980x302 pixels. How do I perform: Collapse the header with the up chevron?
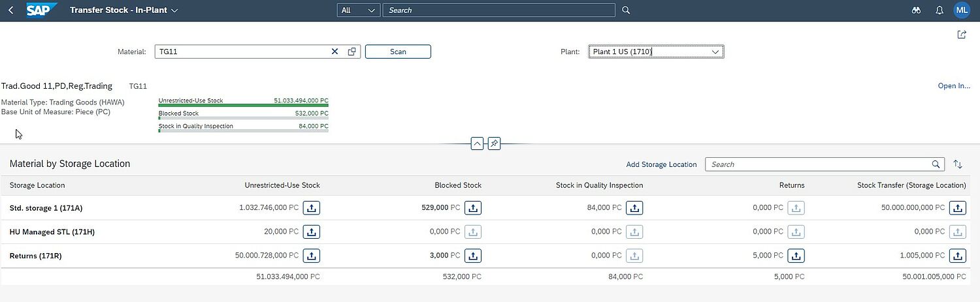coord(477,143)
